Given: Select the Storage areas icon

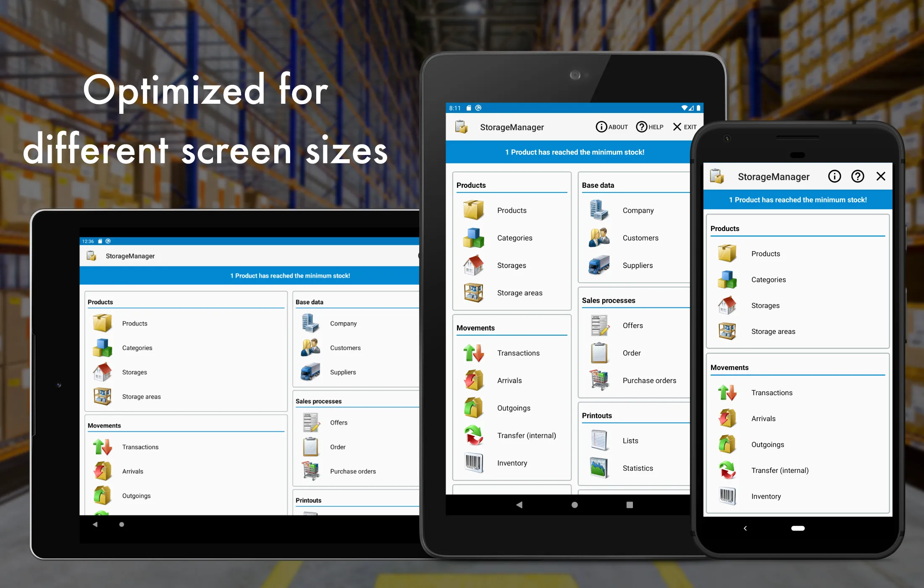Looking at the screenshot, I should [473, 292].
